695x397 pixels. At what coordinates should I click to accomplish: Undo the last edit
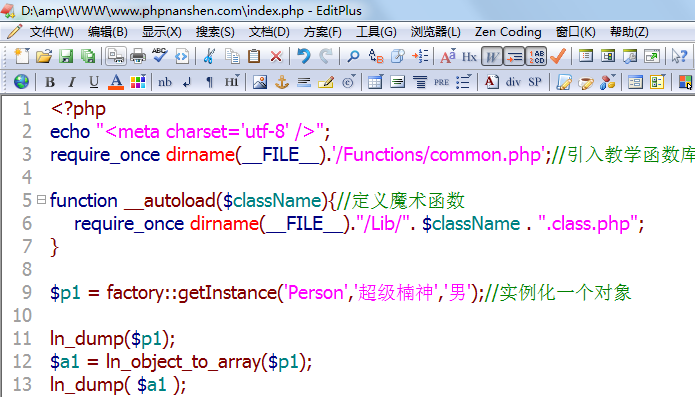coord(304,56)
